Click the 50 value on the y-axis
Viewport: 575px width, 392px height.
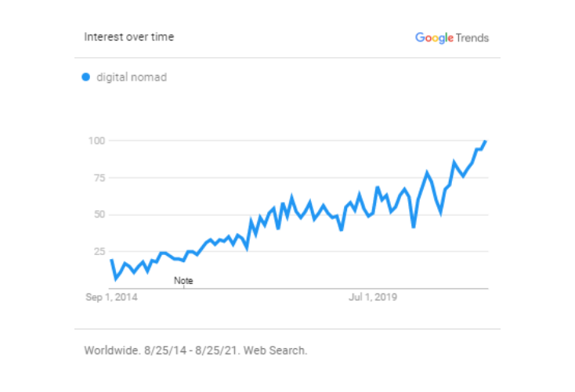point(97,214)
